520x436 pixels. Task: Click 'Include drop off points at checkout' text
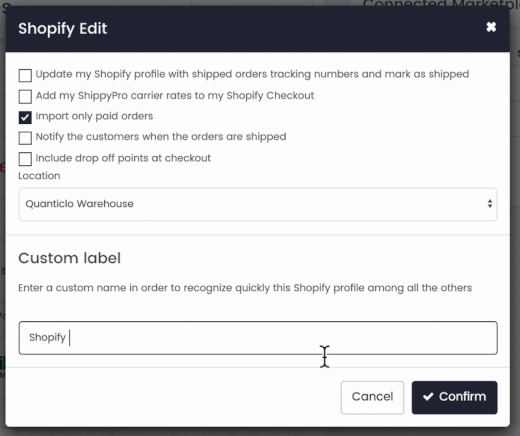click(x=123, y=158)
